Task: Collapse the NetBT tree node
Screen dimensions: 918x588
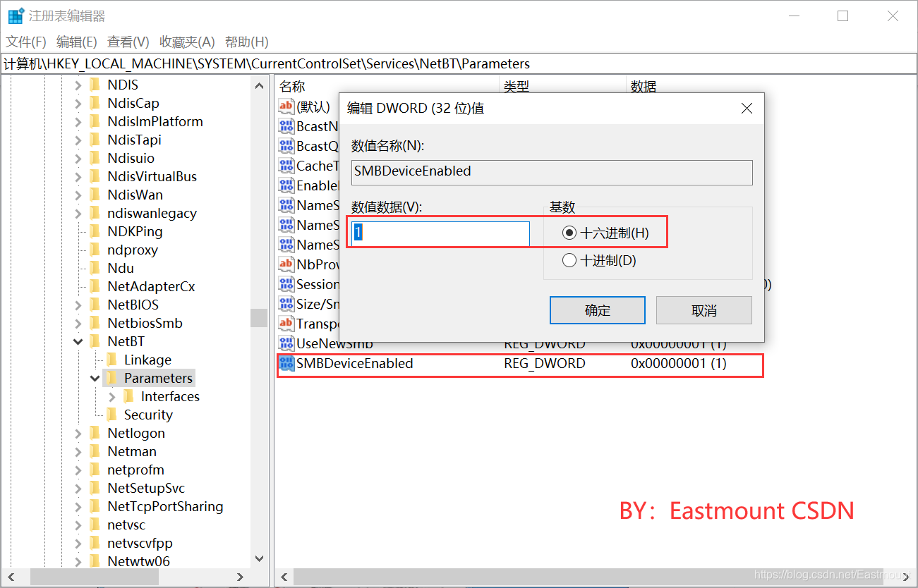Action: [x=78, y=341]
